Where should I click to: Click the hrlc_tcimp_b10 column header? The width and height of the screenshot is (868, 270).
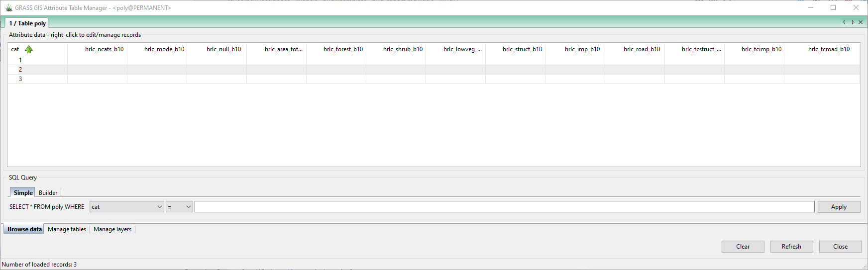pyautogui.click(x=754, y=49)
